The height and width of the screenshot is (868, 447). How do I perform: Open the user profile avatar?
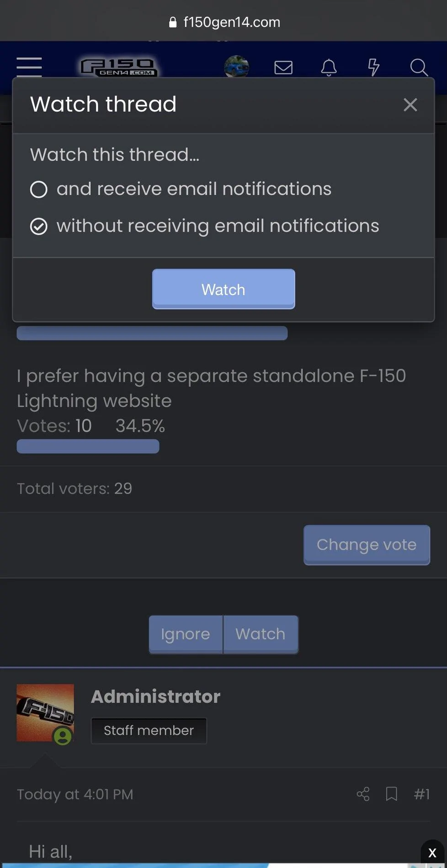click(236, 67)
